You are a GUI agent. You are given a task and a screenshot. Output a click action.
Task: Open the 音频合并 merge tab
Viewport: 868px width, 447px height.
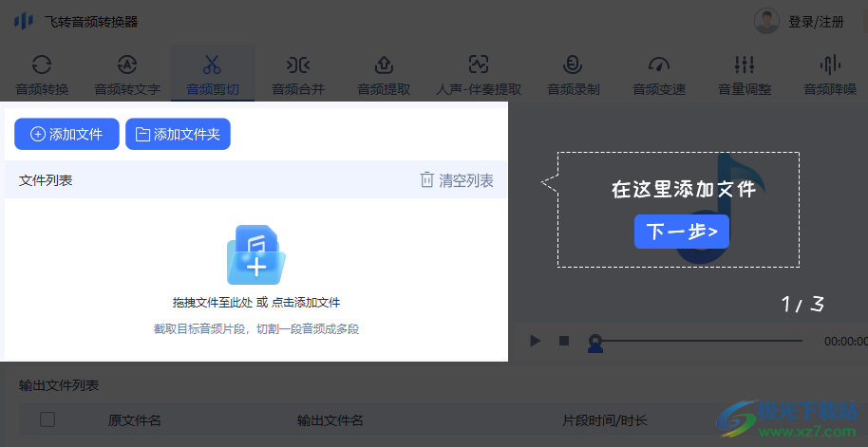[298, 76]
